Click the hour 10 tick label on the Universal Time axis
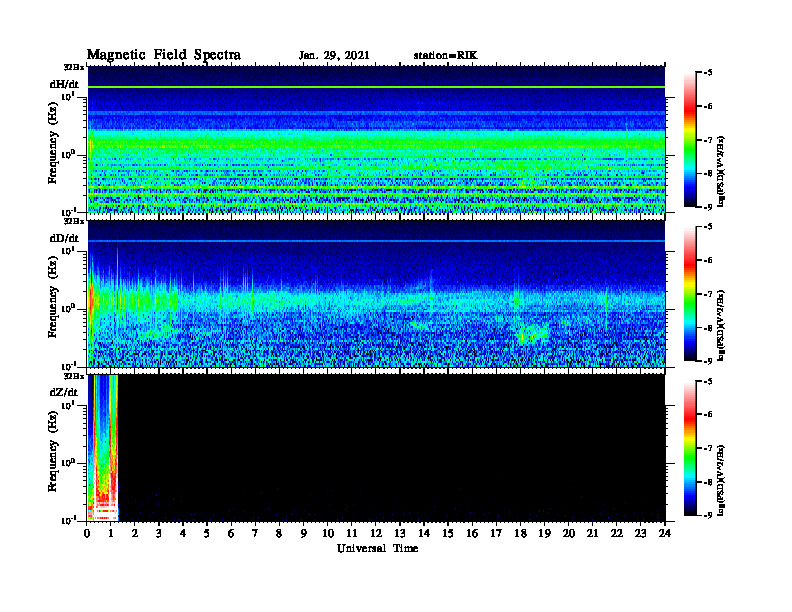792x612 pixels. click(x=328, y=534)
